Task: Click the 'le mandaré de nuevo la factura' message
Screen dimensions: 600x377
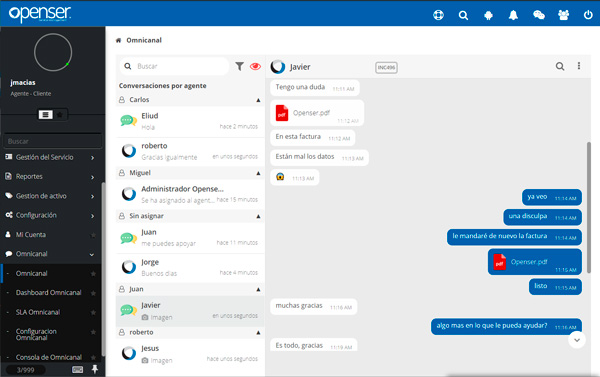Action: click(514, 237)
